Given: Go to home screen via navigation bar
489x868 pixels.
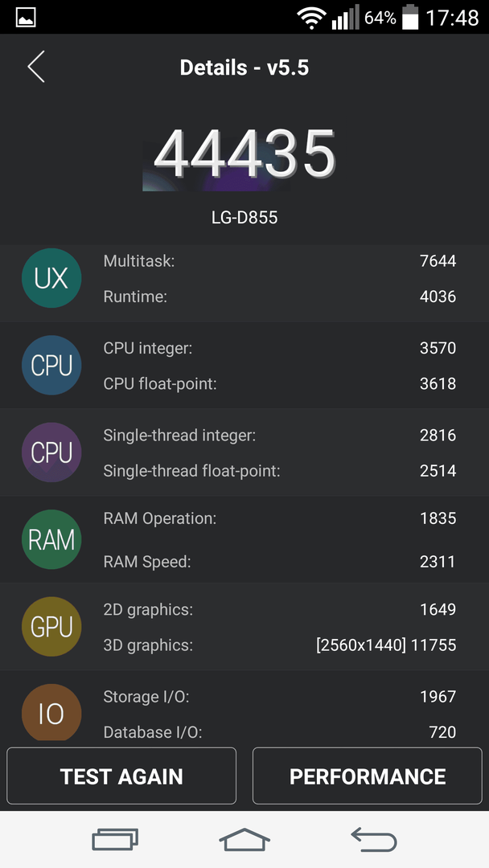Looking at the screenshot, I should pos(244,839).
